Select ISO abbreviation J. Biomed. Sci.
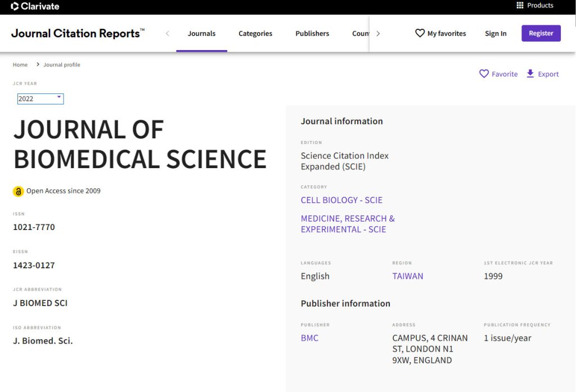 43,341
